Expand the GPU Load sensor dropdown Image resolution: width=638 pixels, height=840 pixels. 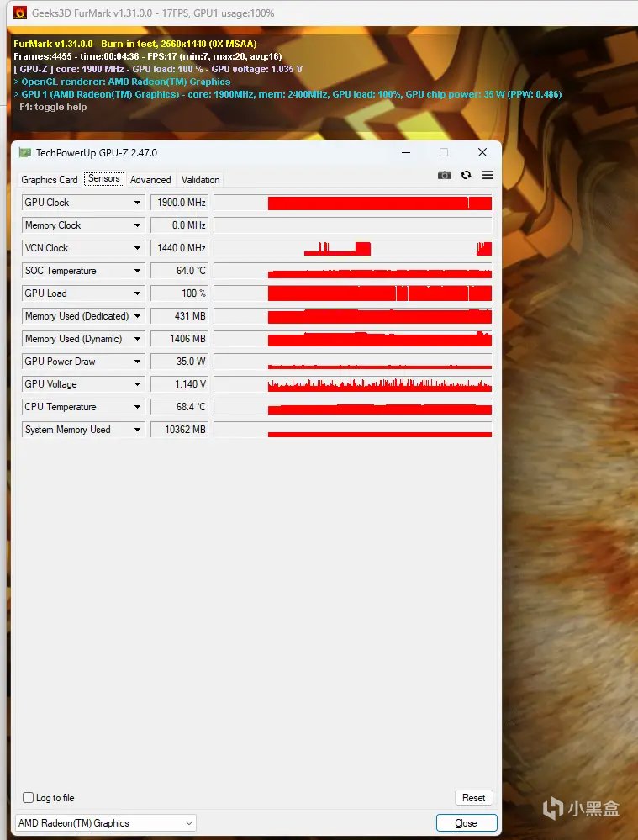pos(138,293)
